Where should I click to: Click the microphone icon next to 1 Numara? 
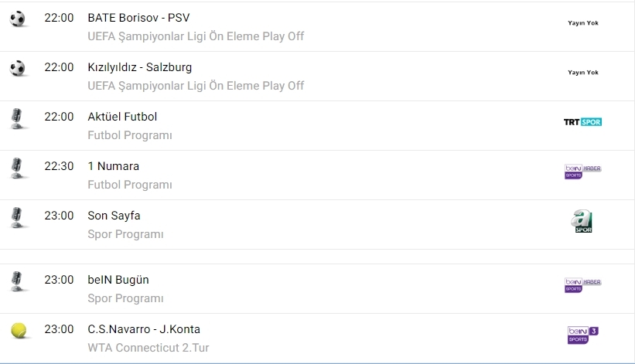(17, 168)
